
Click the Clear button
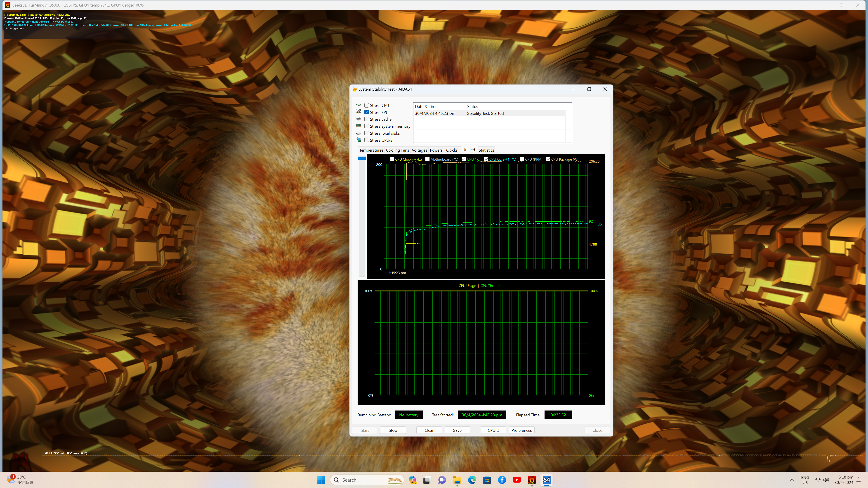429,430
